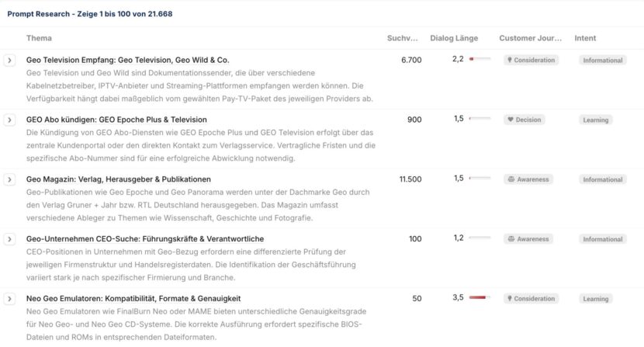Expand the Neo Geo Emulatoren row

[x=9, y=299]
